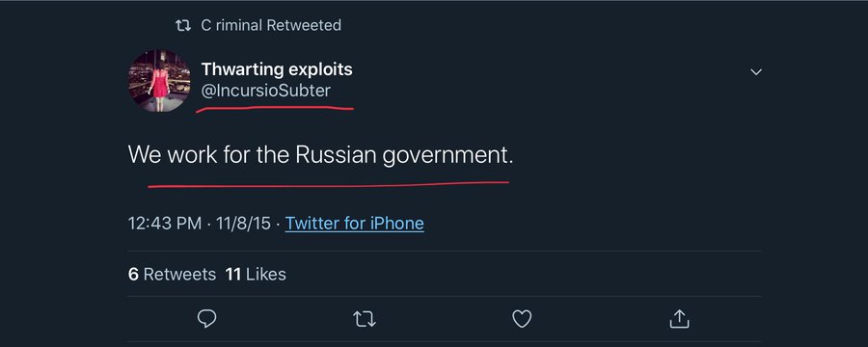Image resolution: width=868 pixels, height=347 pixels.
Task: Click the word 'Retweeted' in the header line
Action: point(304,25)
